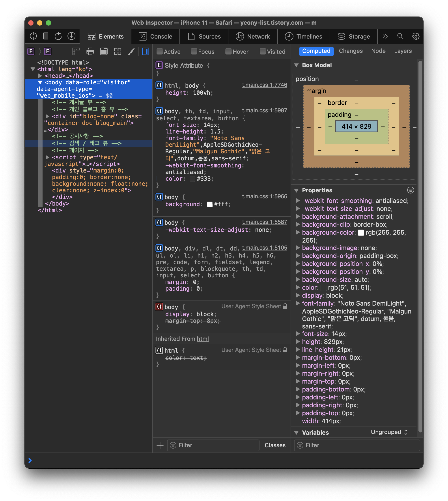This screenshot has width=448, height=501.
Task: Check the Active pseudo-class state
Action: point(160,52)
